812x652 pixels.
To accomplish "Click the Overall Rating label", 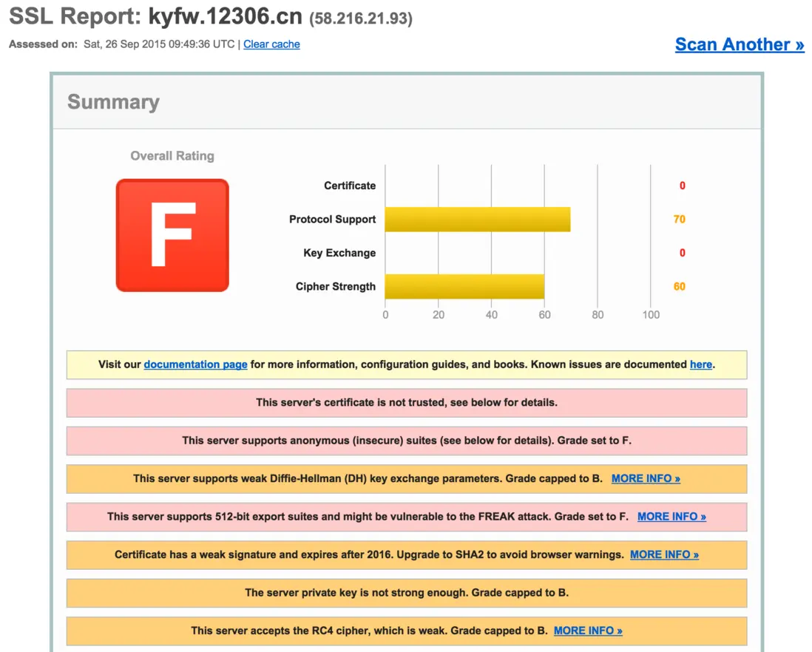I will click(172, 156).
